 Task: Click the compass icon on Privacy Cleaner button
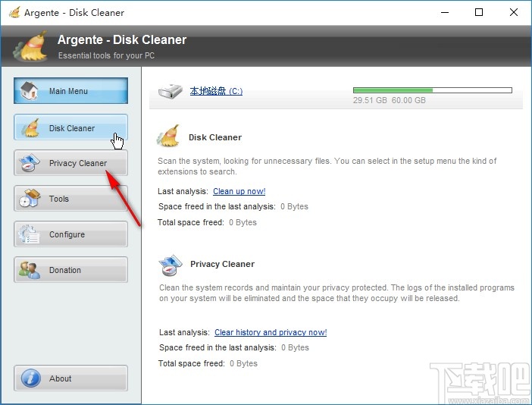tap(30, 163)
